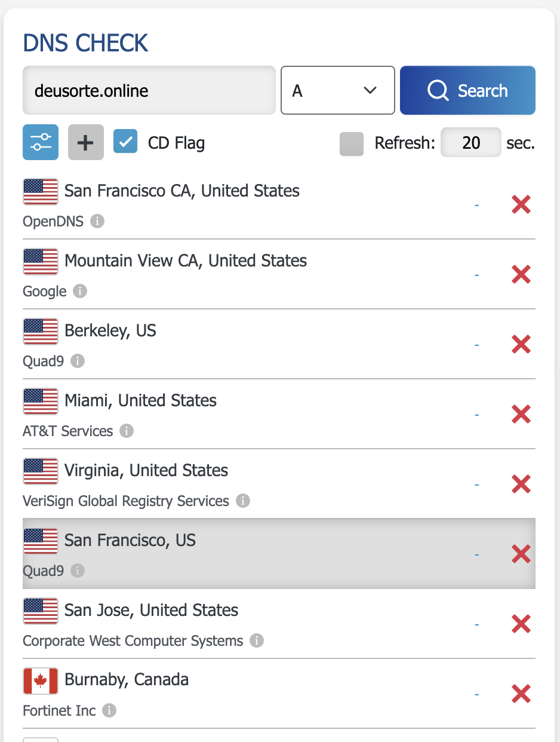
Task: Click info icon next to Fortinet Inc
Action: click(x=109, y=711)
